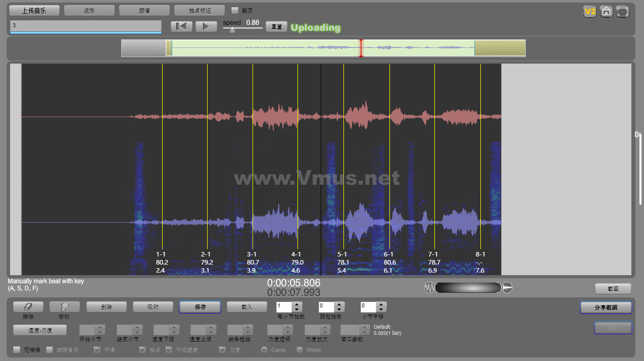Toggle the fullscreen icon

(622, 11)
